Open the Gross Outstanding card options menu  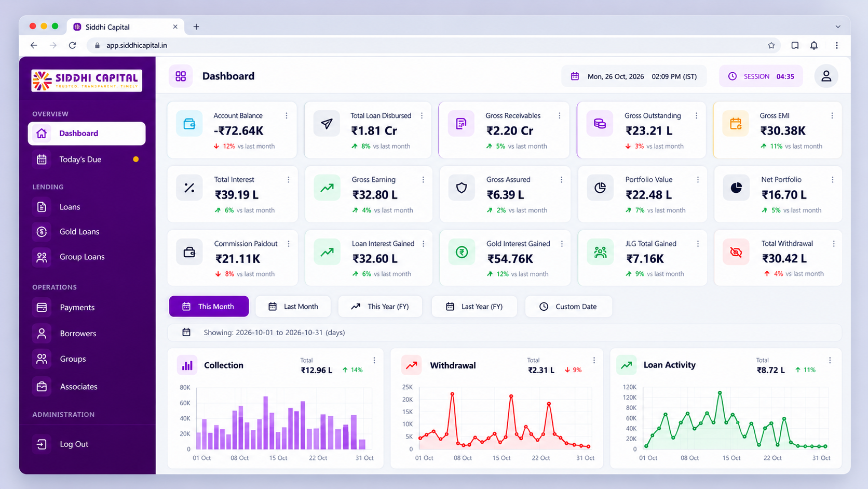pyautogui.click(x=696, y=116)
